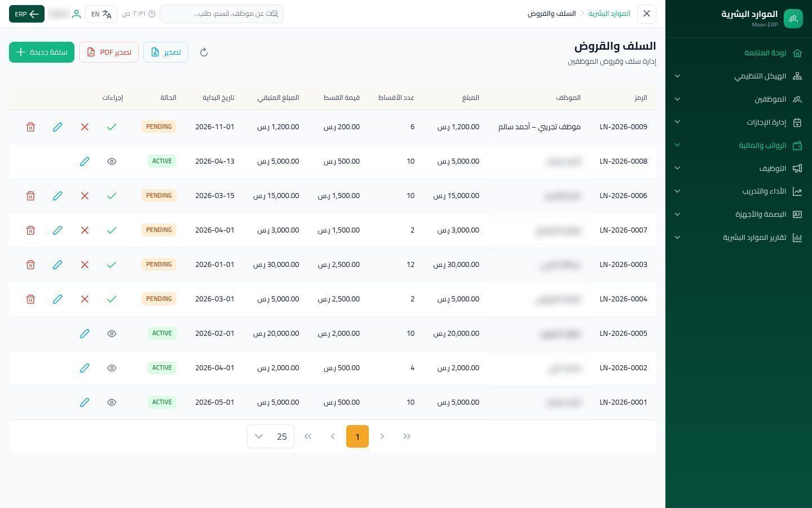Delete loan LN-2026-0007 trash icon
Image resolution: width=812 pixels, height=508 pixels.
(30, 230)
